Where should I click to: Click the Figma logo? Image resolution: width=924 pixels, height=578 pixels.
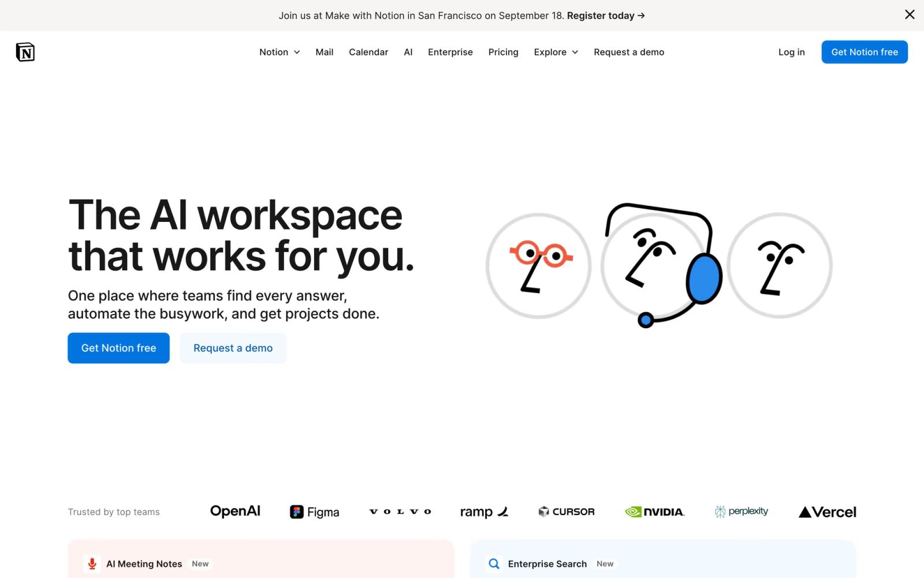click(314, 512)
